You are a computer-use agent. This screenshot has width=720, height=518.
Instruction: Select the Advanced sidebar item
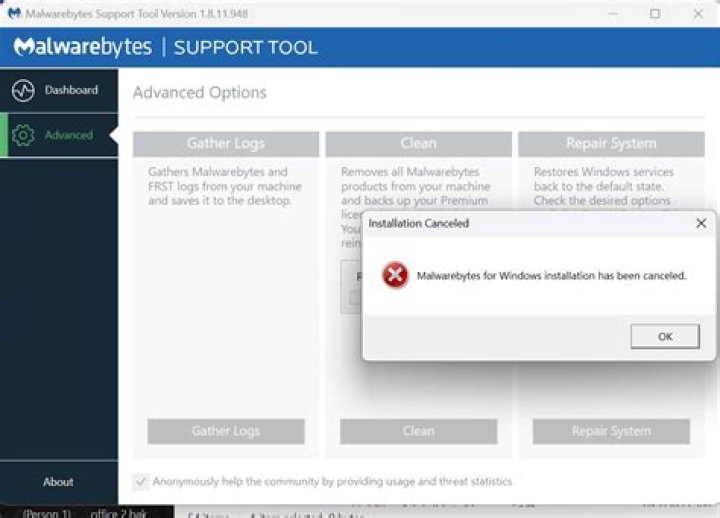click(x=59, y=135)
